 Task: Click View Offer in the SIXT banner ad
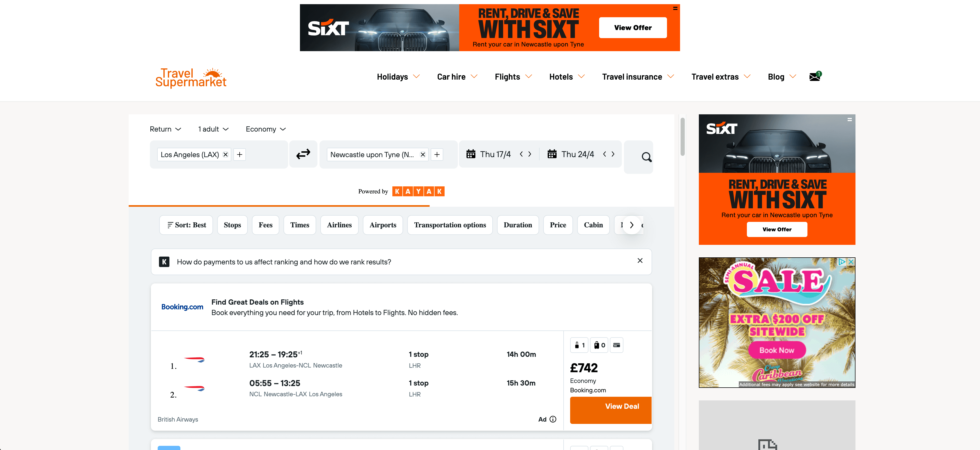[x=632, y=27]
